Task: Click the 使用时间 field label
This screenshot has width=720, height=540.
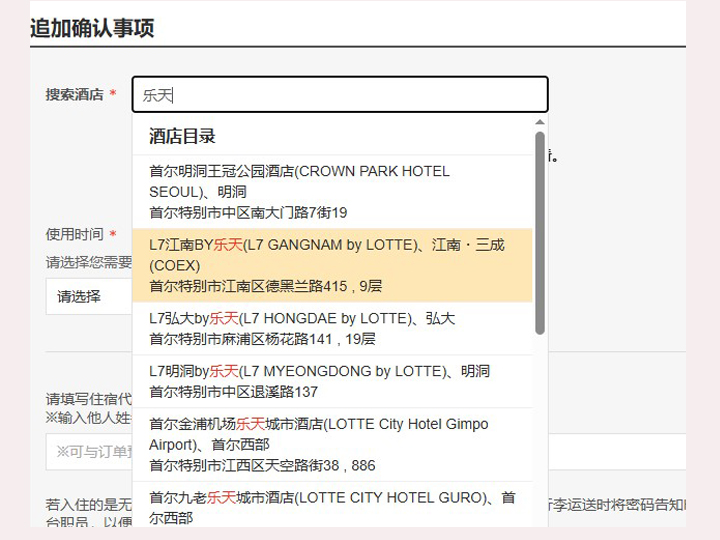Action: [74, 234]
